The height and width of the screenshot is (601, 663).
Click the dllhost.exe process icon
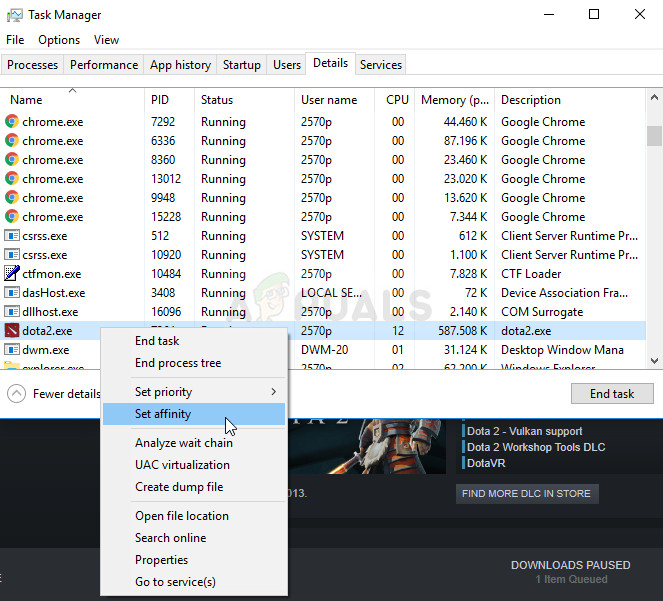(12, 312)
